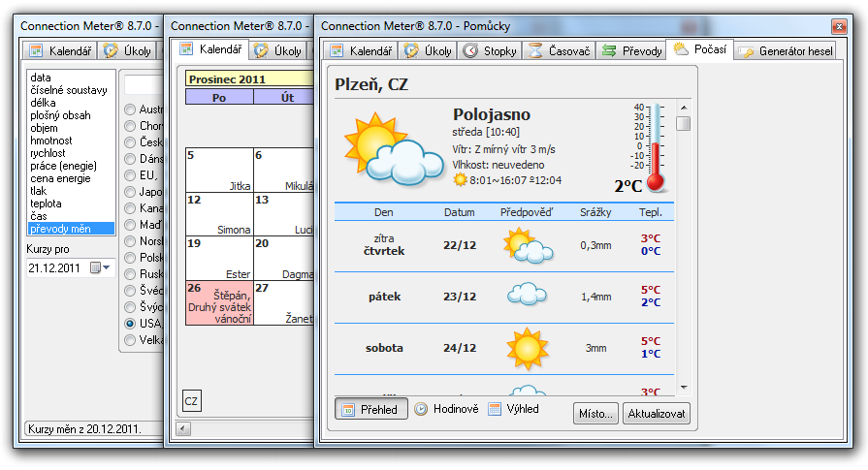Select the Švéd currency radio button

130,291
